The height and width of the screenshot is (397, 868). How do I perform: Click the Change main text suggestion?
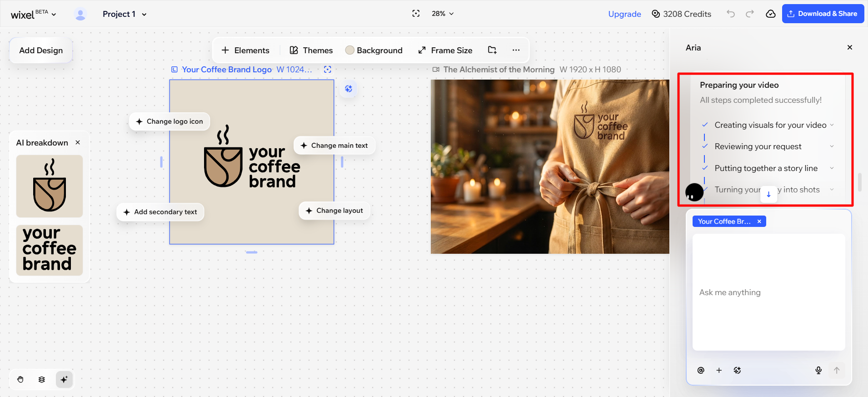pos(334,146)
